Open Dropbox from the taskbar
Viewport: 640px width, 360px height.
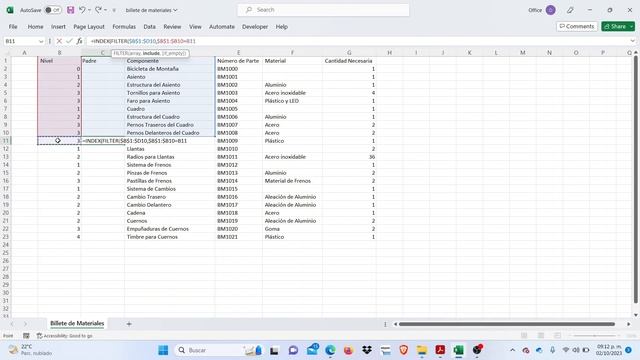(367, 350)
